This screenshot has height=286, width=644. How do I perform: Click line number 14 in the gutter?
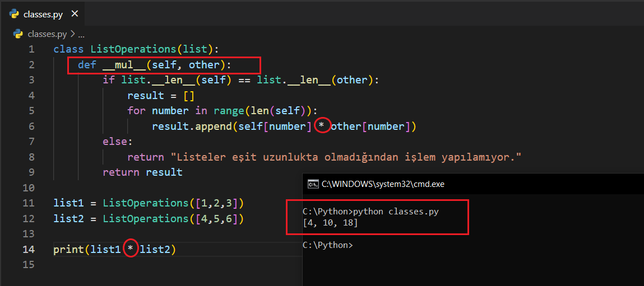pos(29,249)
